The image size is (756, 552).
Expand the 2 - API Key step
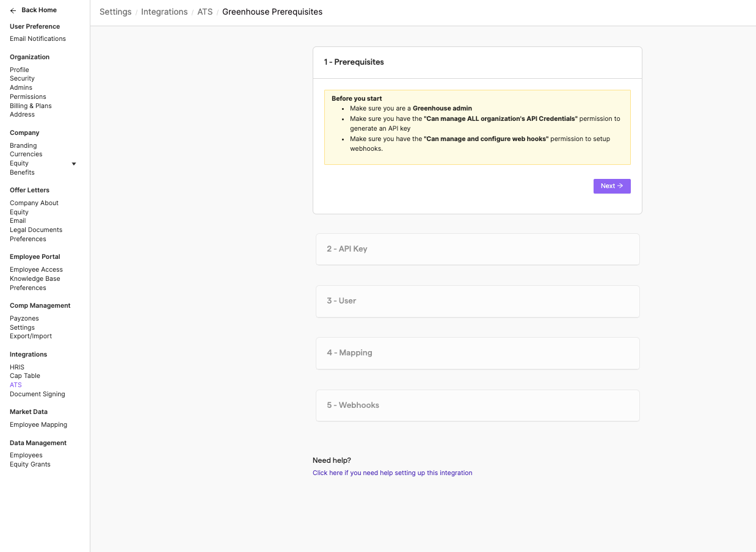point(478,249)
